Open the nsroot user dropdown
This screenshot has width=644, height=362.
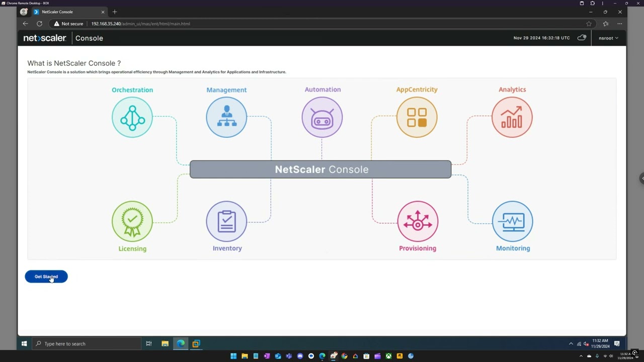tap(608, 38)
